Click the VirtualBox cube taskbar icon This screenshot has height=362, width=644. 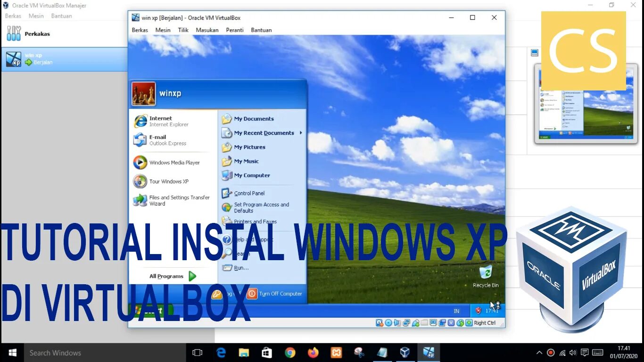coord(405,353)
